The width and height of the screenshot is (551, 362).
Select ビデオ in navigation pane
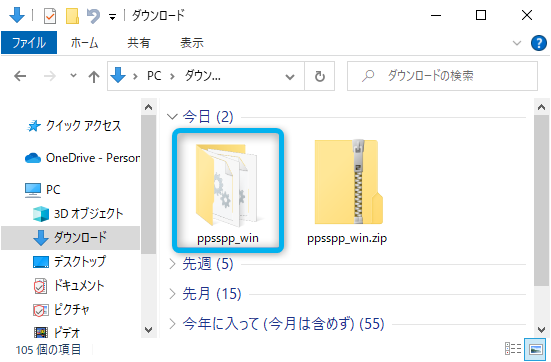pyautogui.click(x=57, y=332)
